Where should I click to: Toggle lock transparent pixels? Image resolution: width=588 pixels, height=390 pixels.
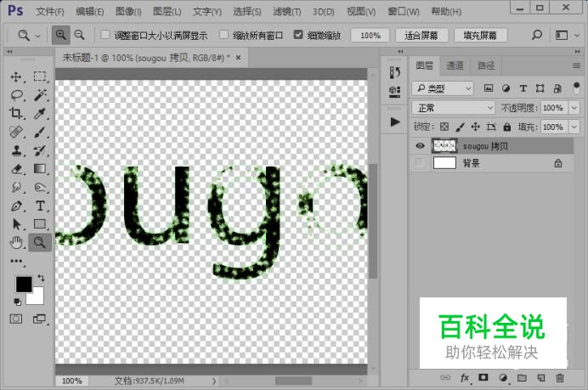click(444, 127)
